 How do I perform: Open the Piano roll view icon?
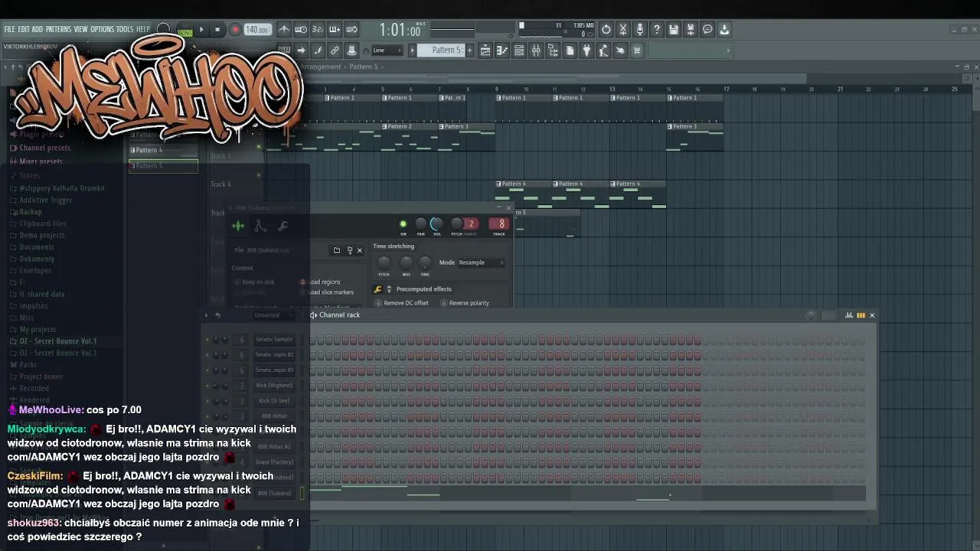(x=502, y=51)
